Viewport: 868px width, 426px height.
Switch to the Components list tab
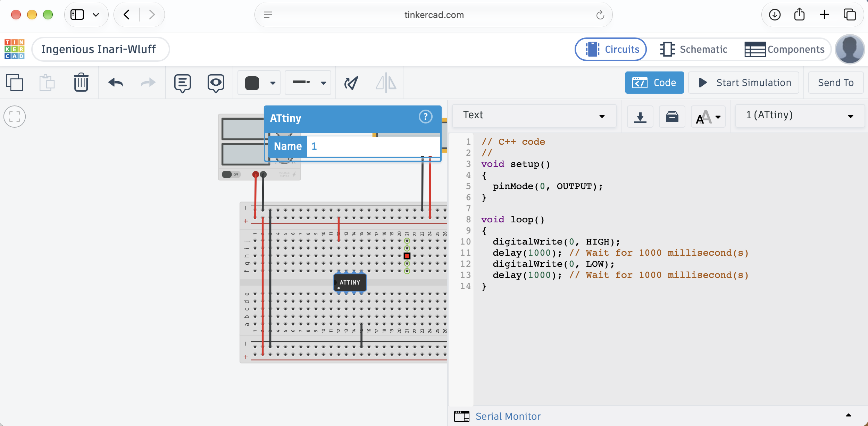(x=785, y=49)
